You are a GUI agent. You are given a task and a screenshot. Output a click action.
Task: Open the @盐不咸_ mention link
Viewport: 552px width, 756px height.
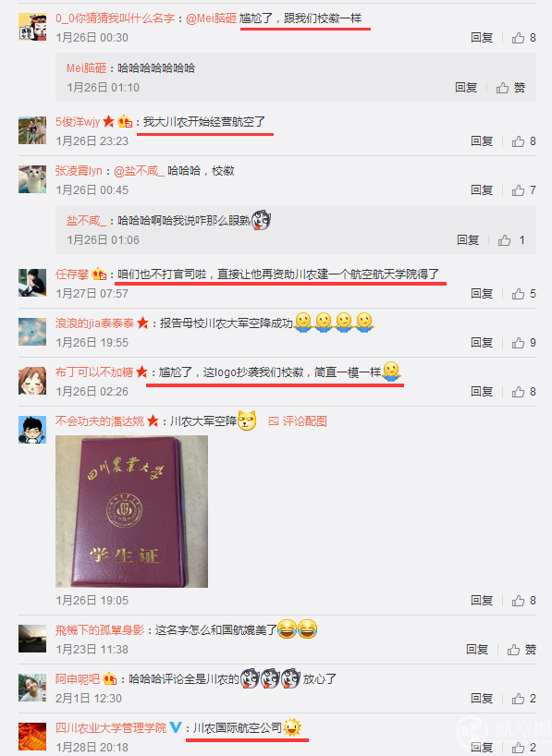pos(139,171)
